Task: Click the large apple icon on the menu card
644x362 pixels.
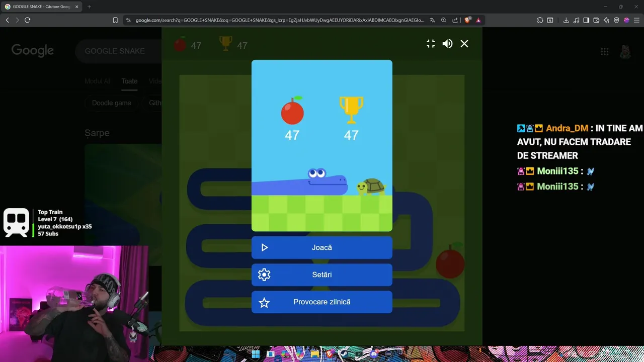Action: (292, 110)
